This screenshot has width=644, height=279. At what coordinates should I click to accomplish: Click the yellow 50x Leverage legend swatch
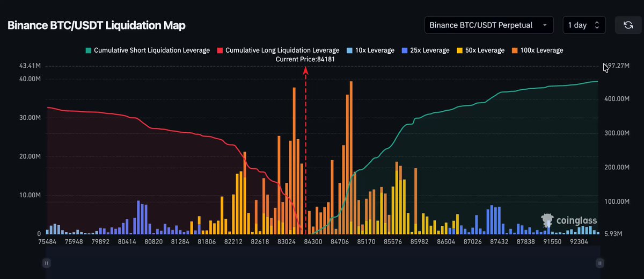pos(459,51)
